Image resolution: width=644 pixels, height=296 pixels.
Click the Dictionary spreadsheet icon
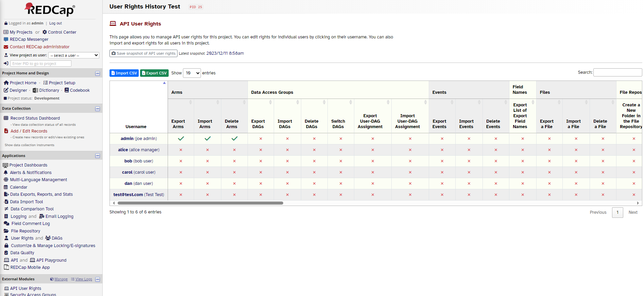coord(35,90)
